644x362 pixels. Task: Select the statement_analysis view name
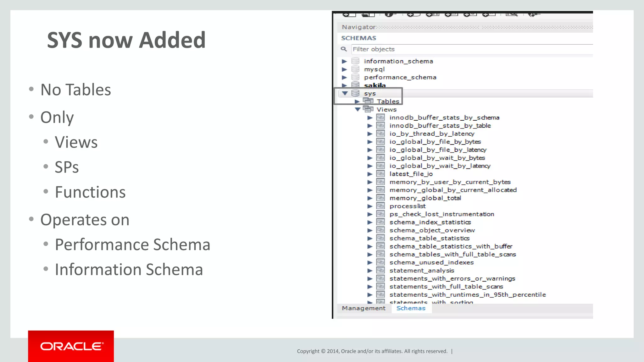pos(422,271)
